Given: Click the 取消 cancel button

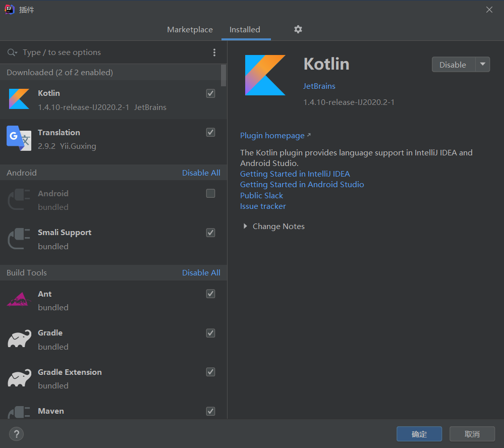Looking at the screenshot, I should coord(472,434).
